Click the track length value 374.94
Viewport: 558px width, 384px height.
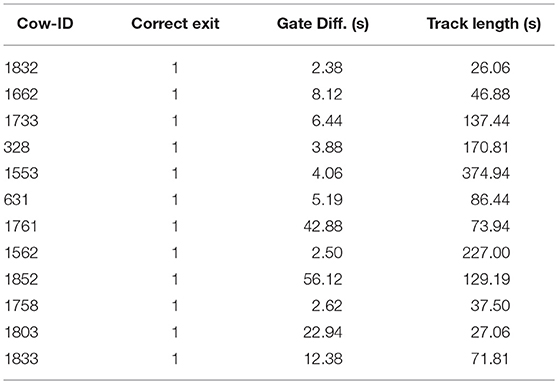tap(486, 173)
